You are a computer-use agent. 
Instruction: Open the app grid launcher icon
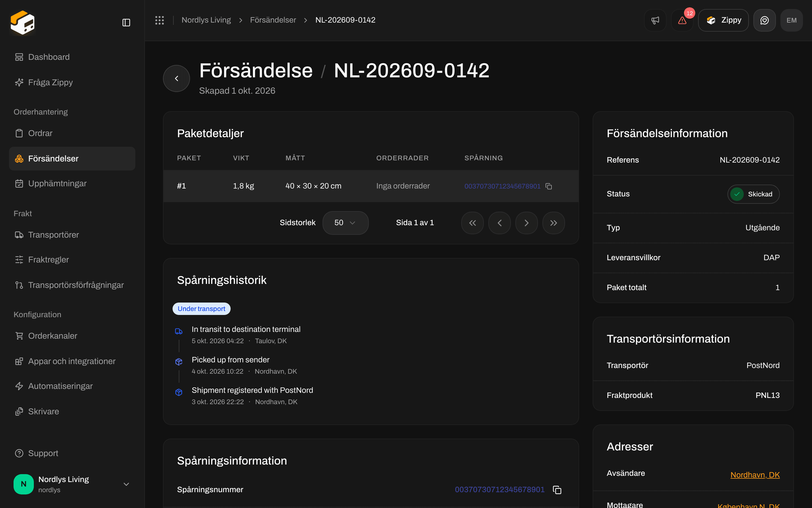(x=159, y=20)
